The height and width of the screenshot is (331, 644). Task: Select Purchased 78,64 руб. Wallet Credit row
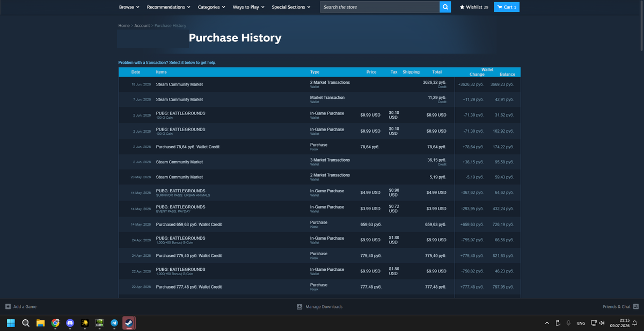coord(319,147)
